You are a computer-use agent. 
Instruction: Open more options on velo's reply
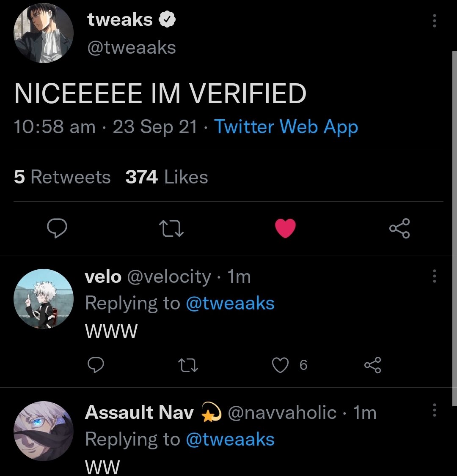pos(434,276)
